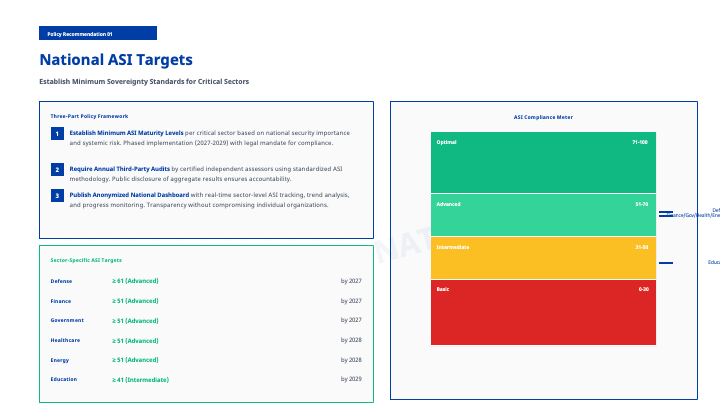Click Education's ≥ 41 (Intermediate) target
The image size is (720, 405).
pyautogui.click(x=140, y=379)
